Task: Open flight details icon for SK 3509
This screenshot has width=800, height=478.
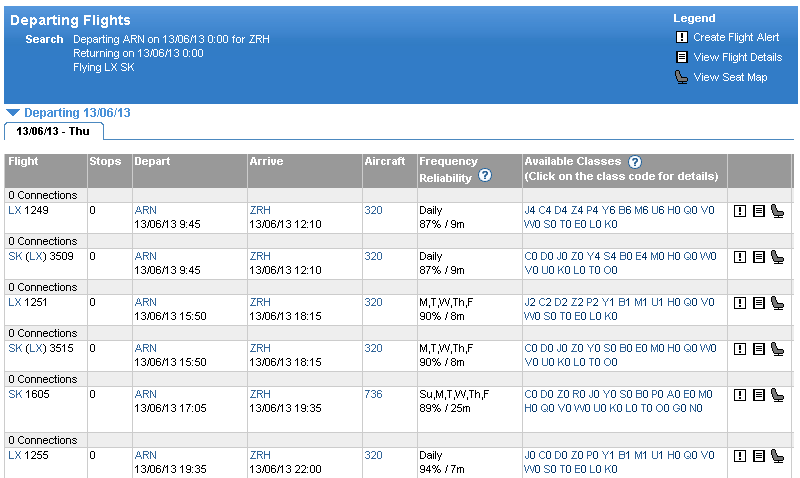Action: pos(759,257)
